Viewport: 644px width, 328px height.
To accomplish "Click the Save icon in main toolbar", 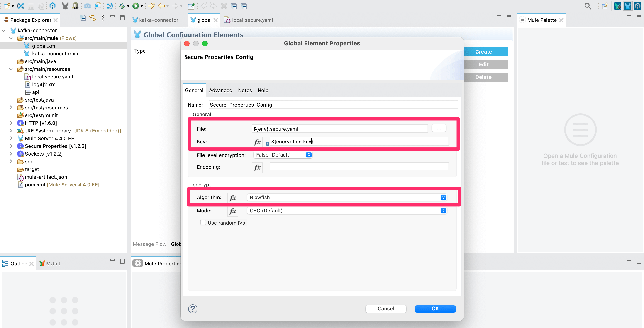I will tap(31, 6).
